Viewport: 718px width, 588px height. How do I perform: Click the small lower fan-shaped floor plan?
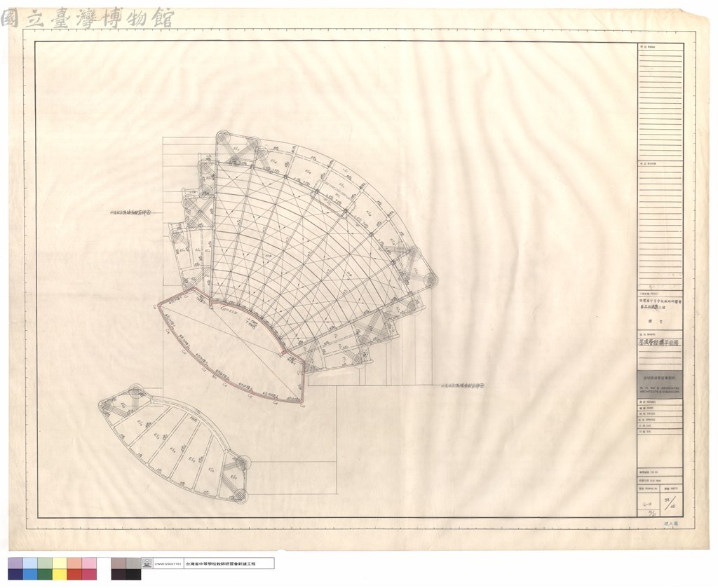175,443
